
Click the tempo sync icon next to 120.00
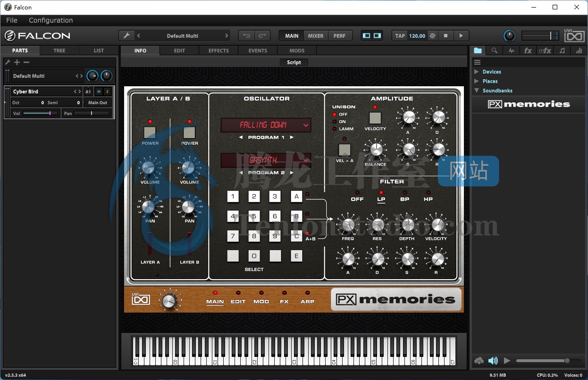point(433,36)
